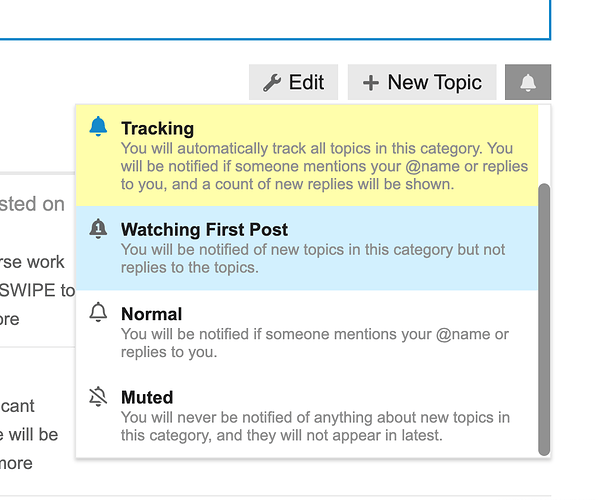Click the Watching First Post bell icon
598x500 pixels.
tap(98, 228)
